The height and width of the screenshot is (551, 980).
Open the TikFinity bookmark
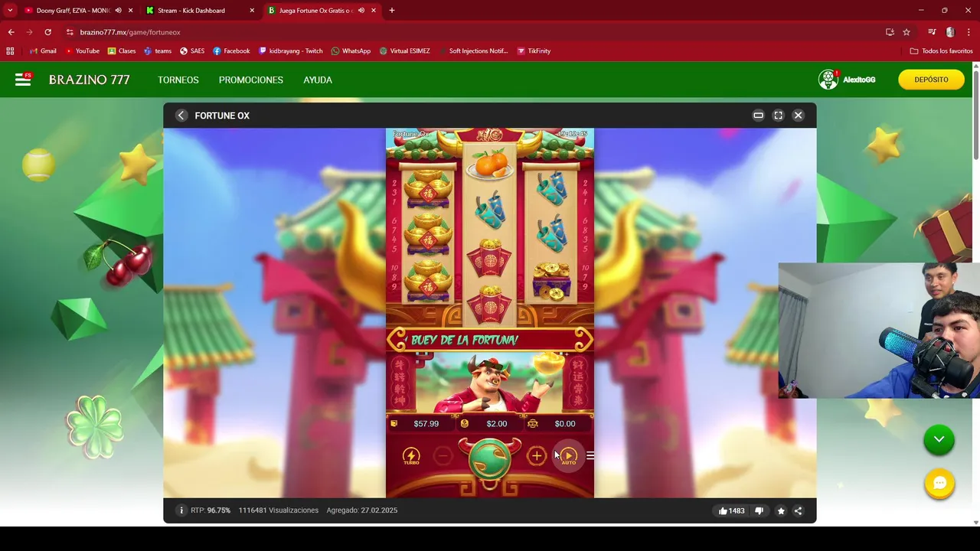534,51
